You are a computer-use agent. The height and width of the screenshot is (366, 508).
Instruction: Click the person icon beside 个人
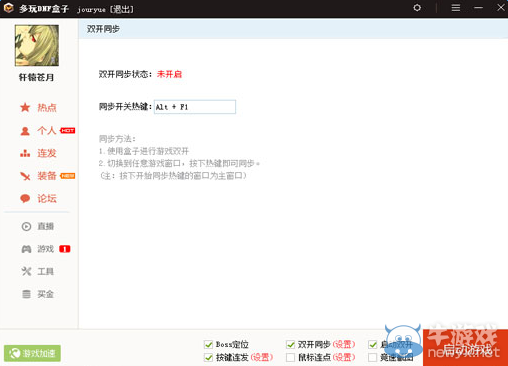point(25,131)
